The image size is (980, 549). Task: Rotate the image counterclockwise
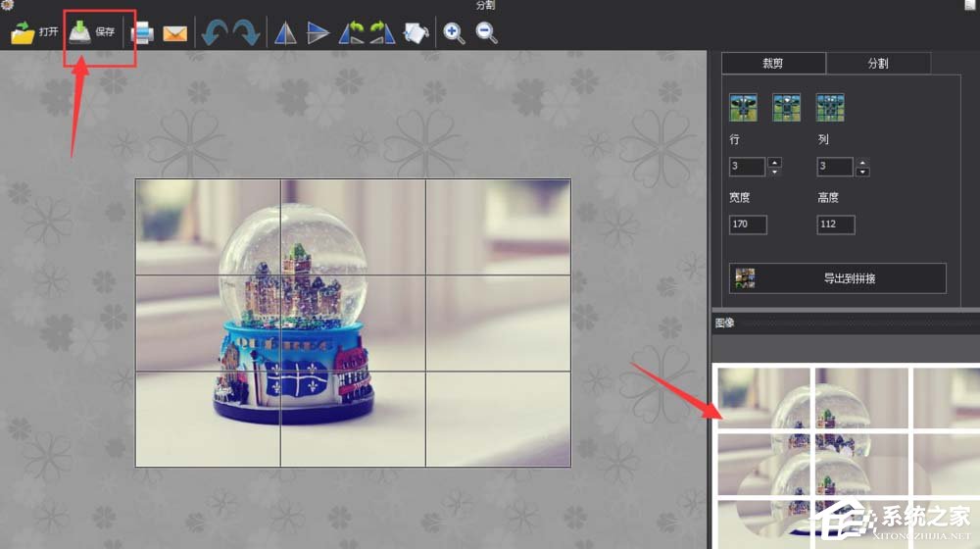351,32
